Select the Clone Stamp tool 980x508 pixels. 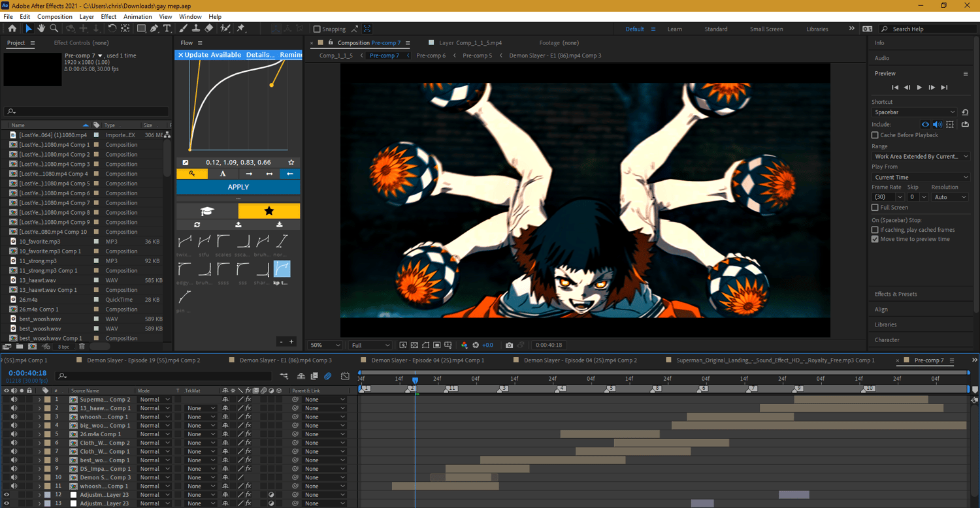[196, 29]
